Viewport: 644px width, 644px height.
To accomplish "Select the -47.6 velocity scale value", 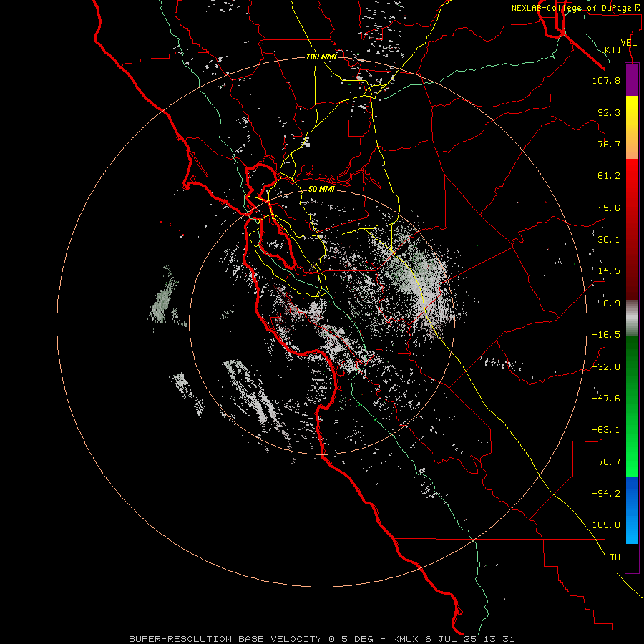I will coord(606,398).
